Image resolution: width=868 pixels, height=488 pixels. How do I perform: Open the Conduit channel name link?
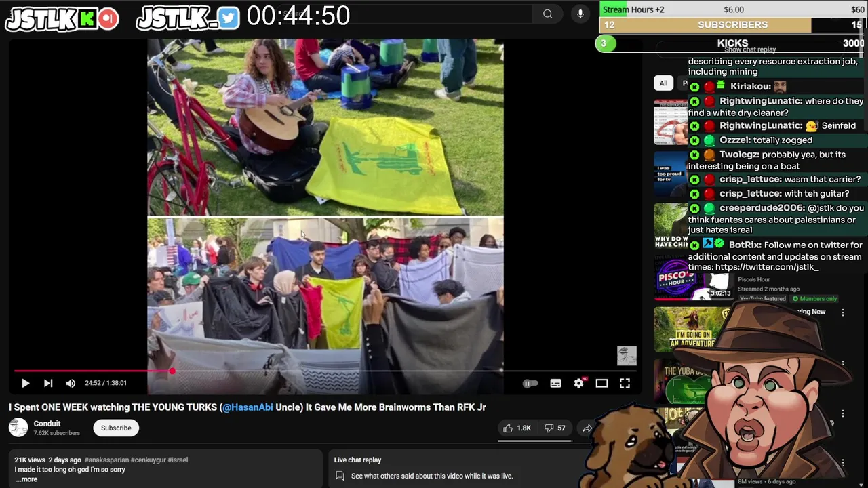click(x=47, y=424)
